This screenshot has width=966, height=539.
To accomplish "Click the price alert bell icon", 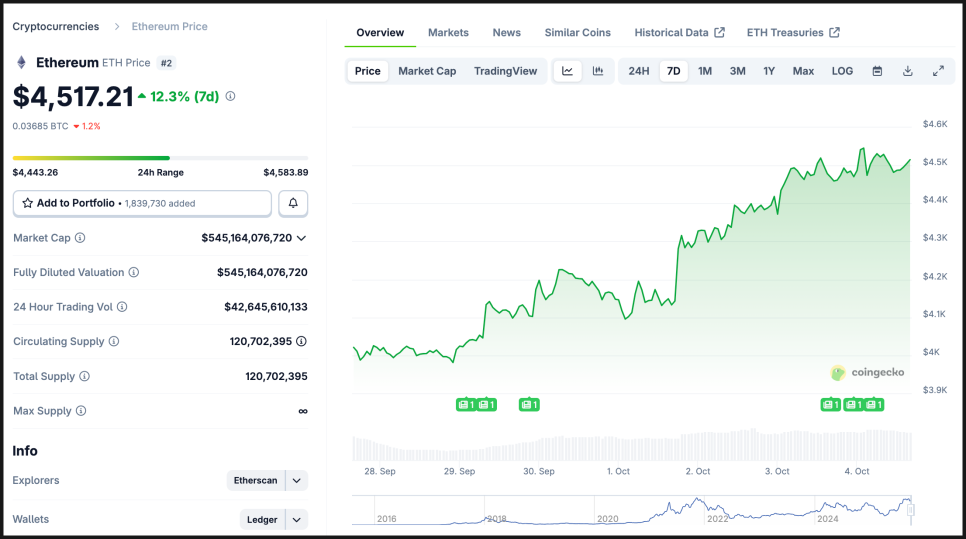I will (x=293, y=203).
